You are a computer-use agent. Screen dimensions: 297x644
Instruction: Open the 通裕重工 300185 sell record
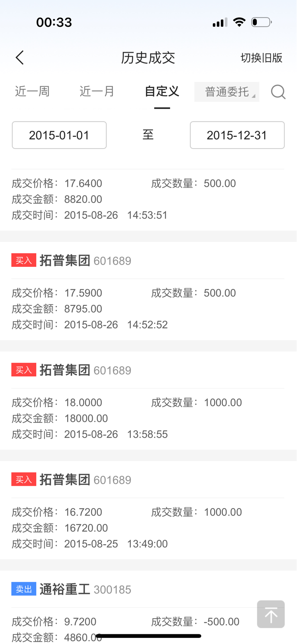[x=148, y=607]
